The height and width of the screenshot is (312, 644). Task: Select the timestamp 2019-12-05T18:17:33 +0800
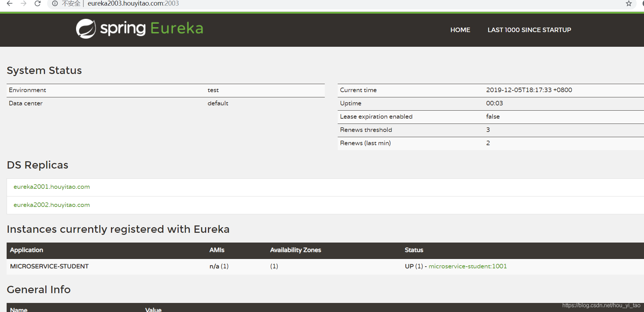529,90
